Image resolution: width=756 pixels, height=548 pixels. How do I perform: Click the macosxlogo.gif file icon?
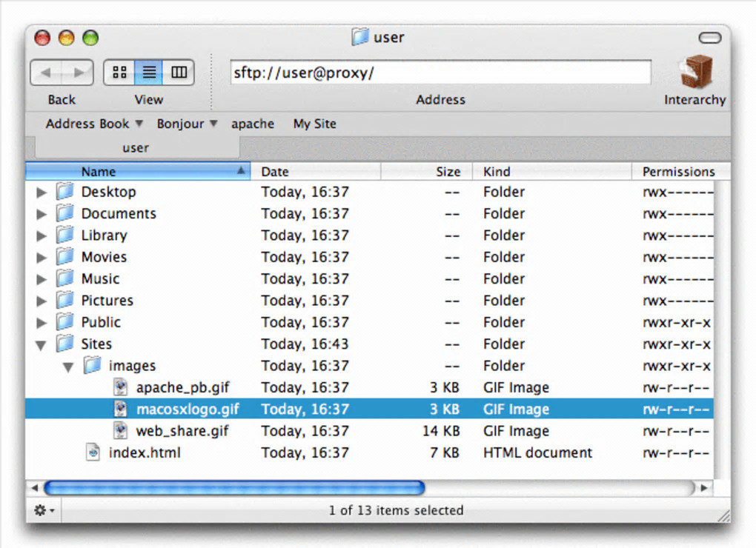point(121,409)
